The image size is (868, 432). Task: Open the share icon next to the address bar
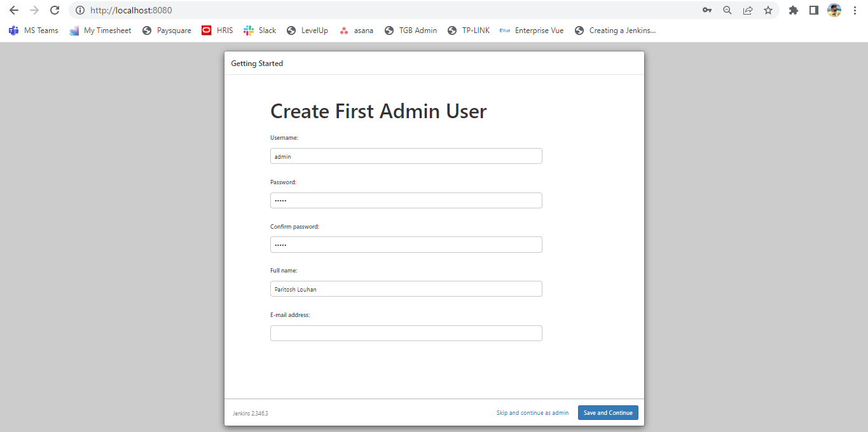748,10
